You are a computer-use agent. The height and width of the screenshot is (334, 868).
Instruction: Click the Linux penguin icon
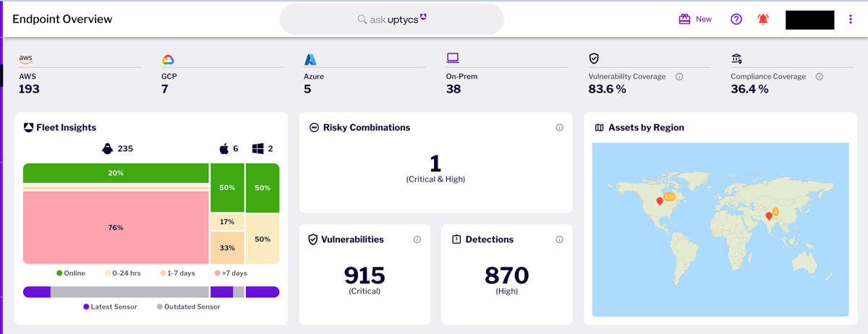(107, 148)
